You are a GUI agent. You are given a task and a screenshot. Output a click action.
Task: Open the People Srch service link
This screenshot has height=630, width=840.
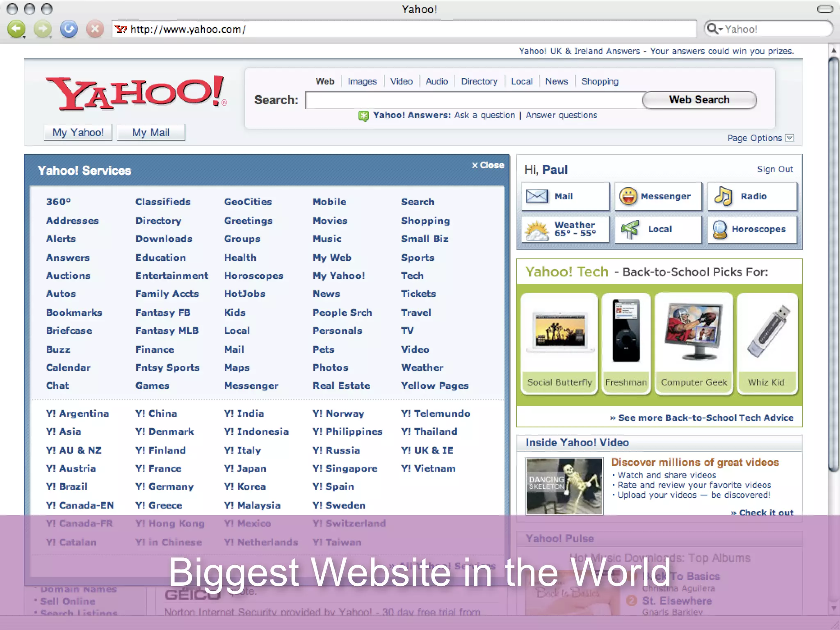(342, 313)
